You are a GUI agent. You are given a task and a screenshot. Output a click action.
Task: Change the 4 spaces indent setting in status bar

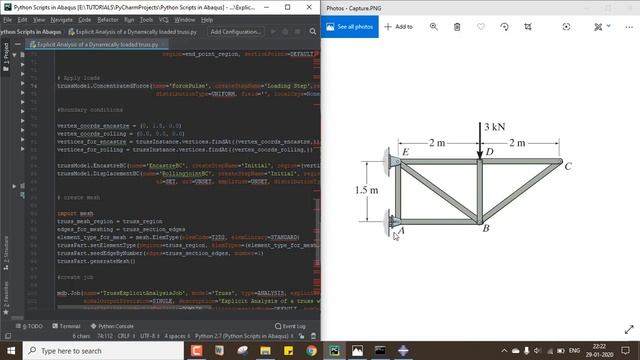click(177, 336)
